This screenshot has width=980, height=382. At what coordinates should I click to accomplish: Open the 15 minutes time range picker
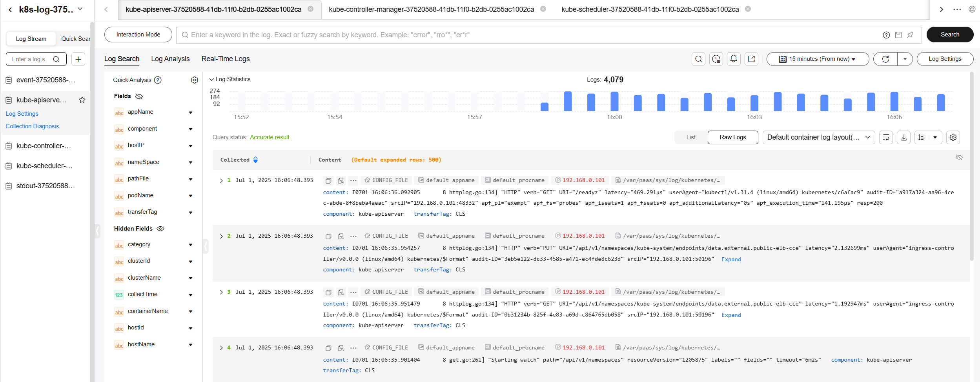click(x=818, y=59)
